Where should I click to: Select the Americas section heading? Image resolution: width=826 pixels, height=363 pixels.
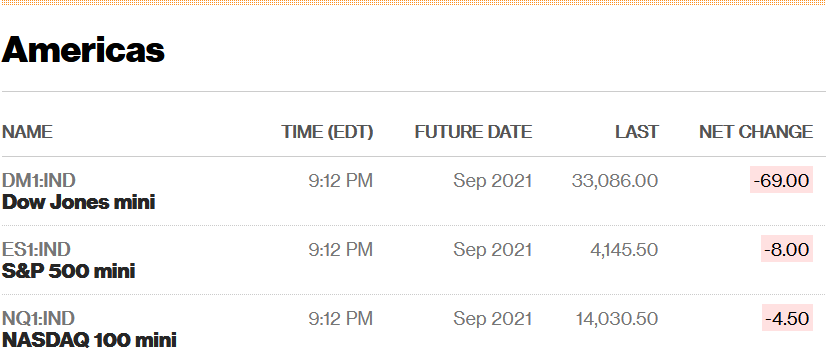[83, 50]
